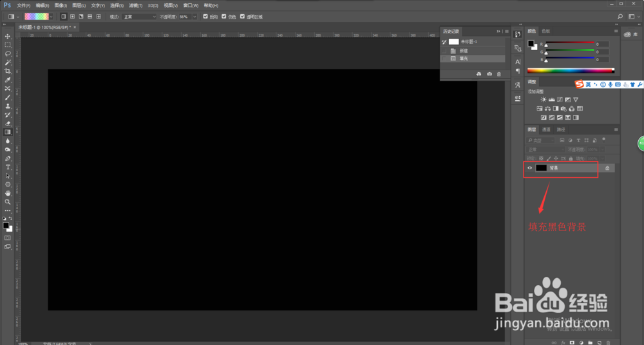
Task: Choose the radial gradient style icon
Action: [x=72, y=17]
